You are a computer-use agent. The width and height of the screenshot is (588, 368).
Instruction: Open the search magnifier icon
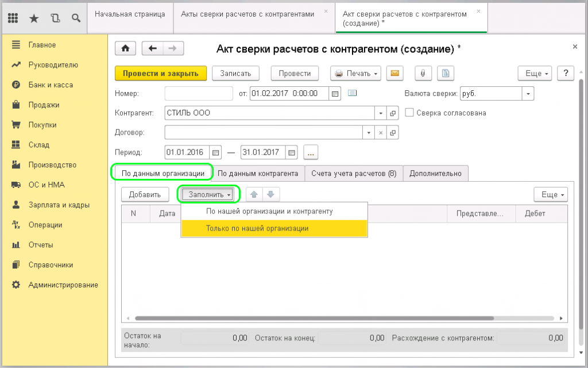click(x=76, y=18)
